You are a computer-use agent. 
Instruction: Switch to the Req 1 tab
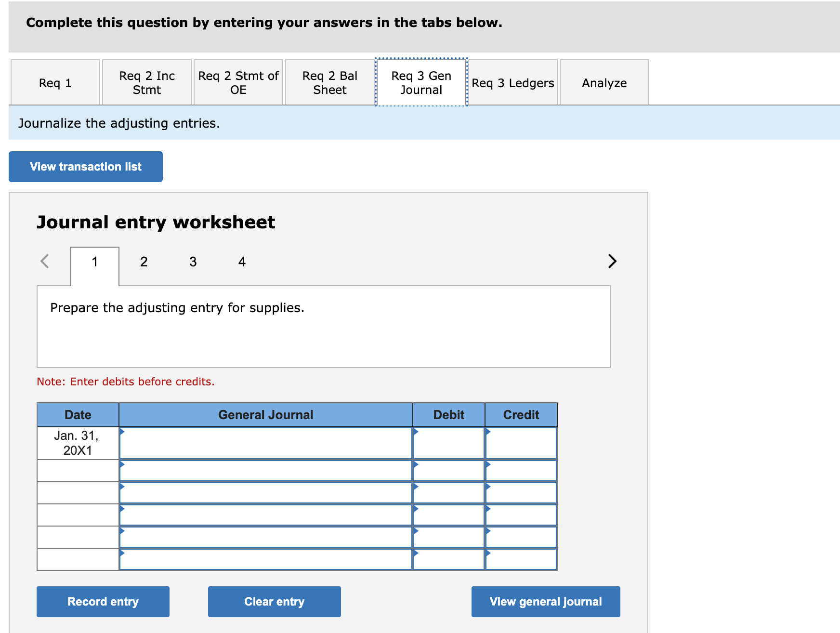(55, 82)
